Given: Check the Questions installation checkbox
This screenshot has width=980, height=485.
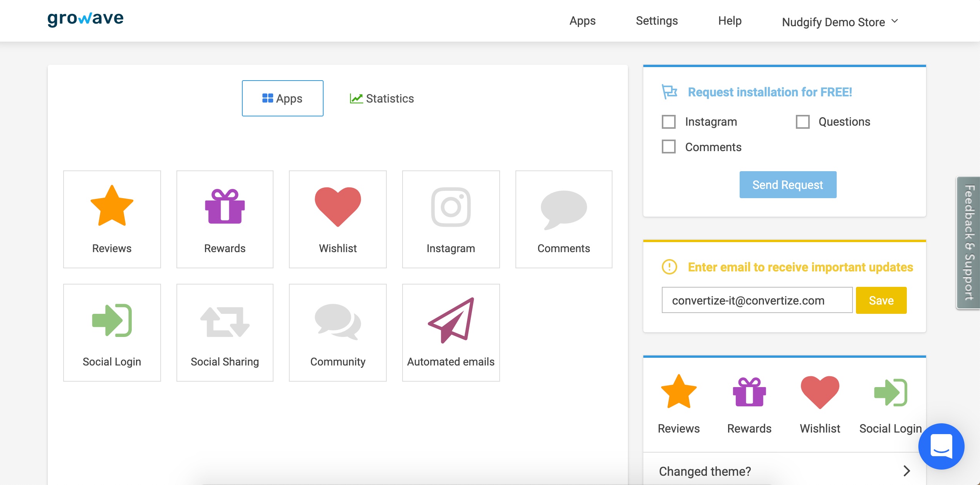Looking at the screenshot, I should pyautogui.click(x=803, y=122).
